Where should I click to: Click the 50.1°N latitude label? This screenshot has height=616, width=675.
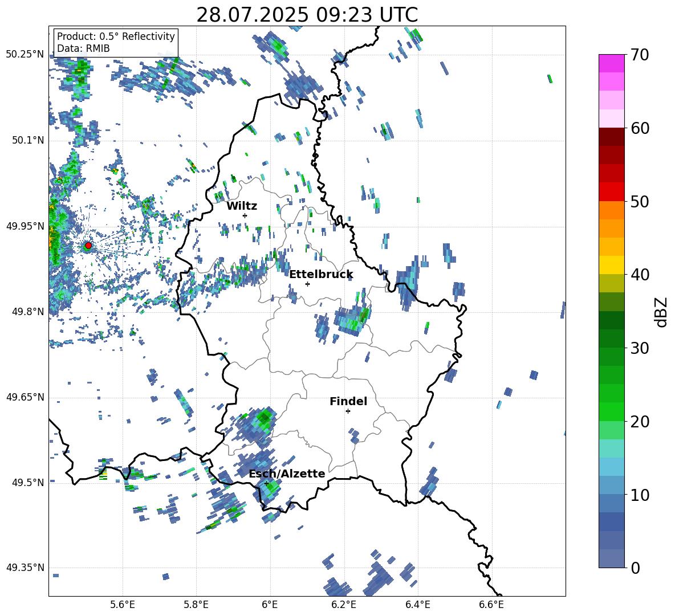[28, 140]
